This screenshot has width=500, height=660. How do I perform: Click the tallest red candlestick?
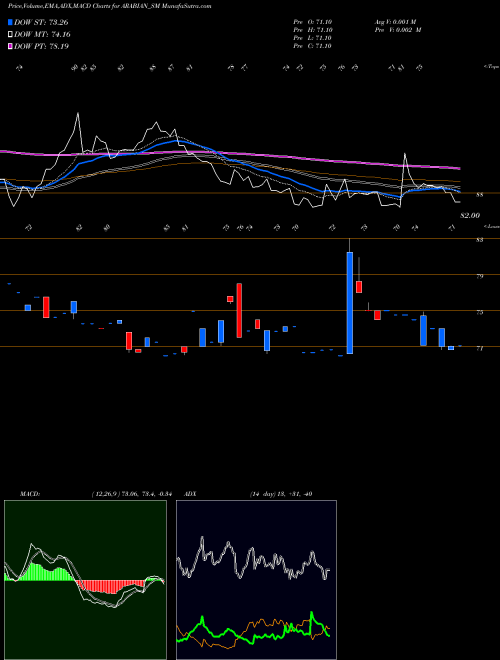tap(239, 311)
